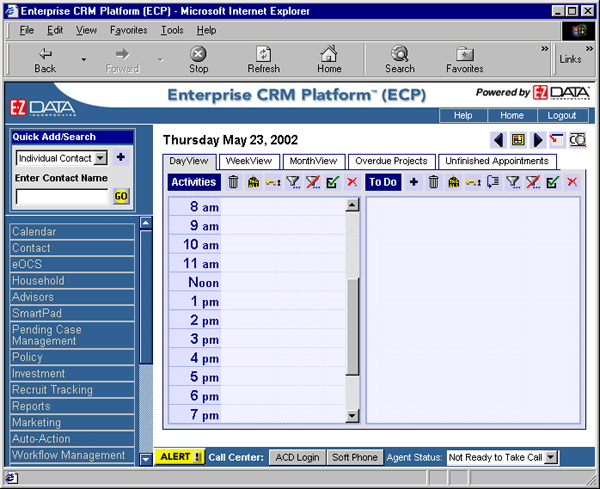Open the browser Help menu
The width and height of the screenshot is (600, 489).
(x=206, y=30)
